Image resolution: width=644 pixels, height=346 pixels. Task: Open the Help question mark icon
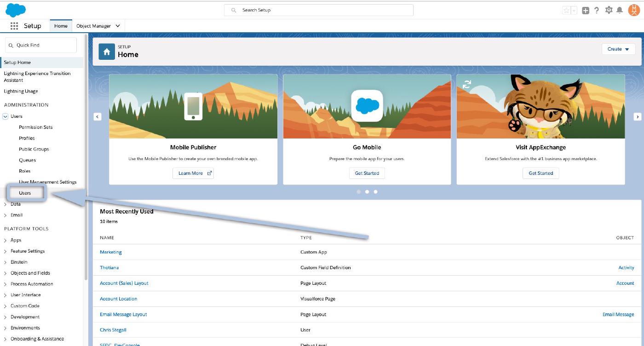point(597,10)
